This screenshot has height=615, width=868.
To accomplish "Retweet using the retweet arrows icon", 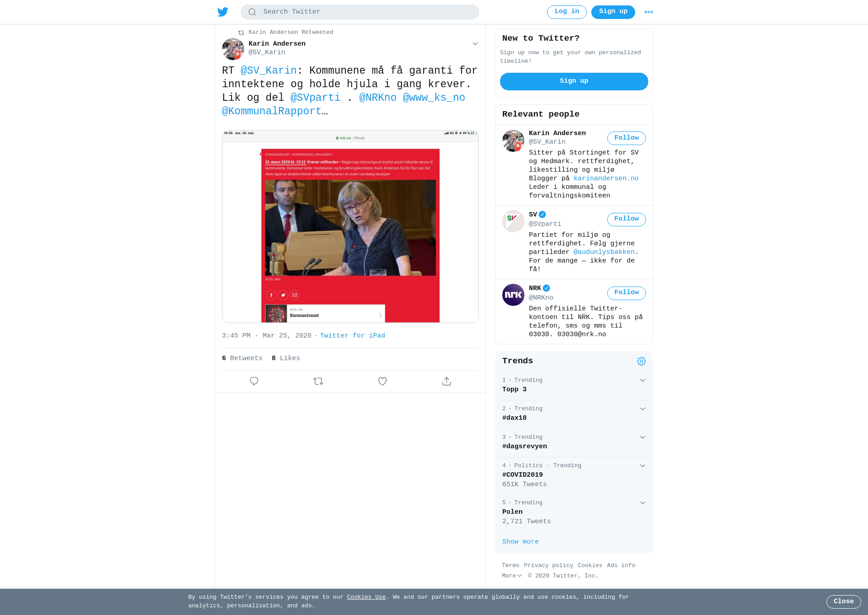I will (x=318, y=381).
